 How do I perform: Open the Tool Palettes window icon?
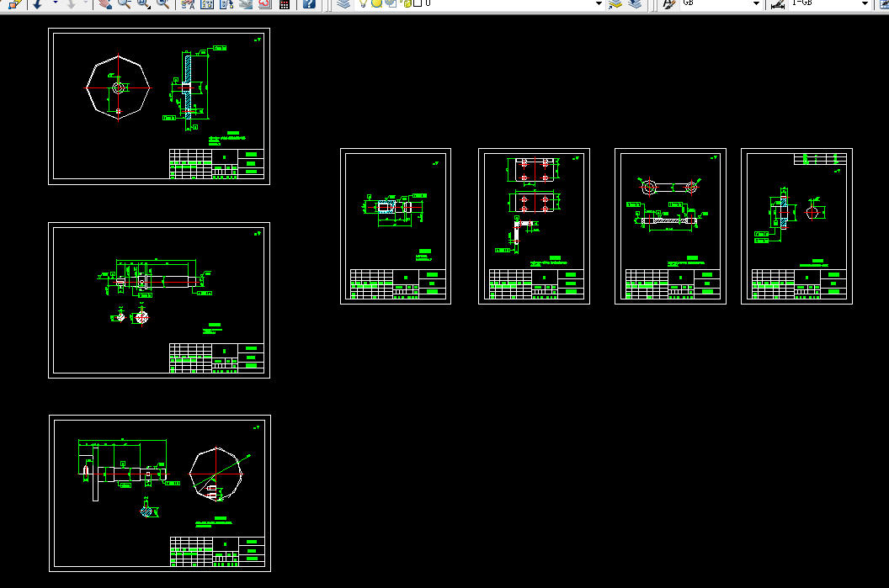[226, 4]
